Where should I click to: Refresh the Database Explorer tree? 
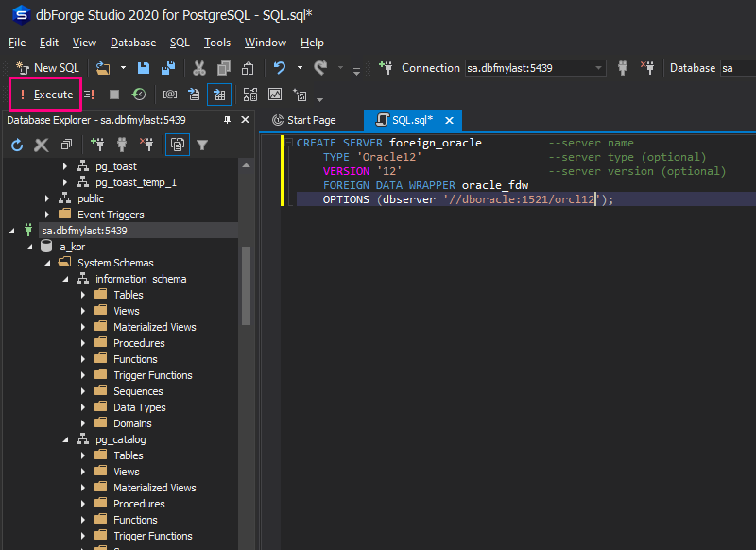[x=17, y=145]
